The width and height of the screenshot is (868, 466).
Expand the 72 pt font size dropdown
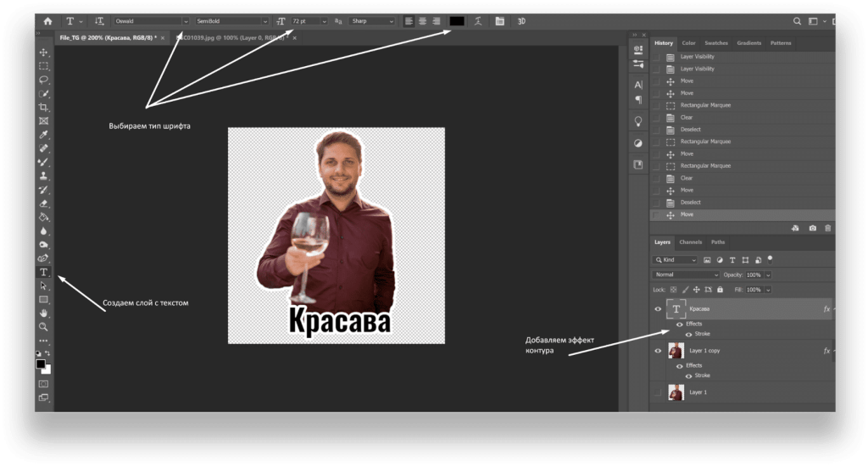(323, 20)
